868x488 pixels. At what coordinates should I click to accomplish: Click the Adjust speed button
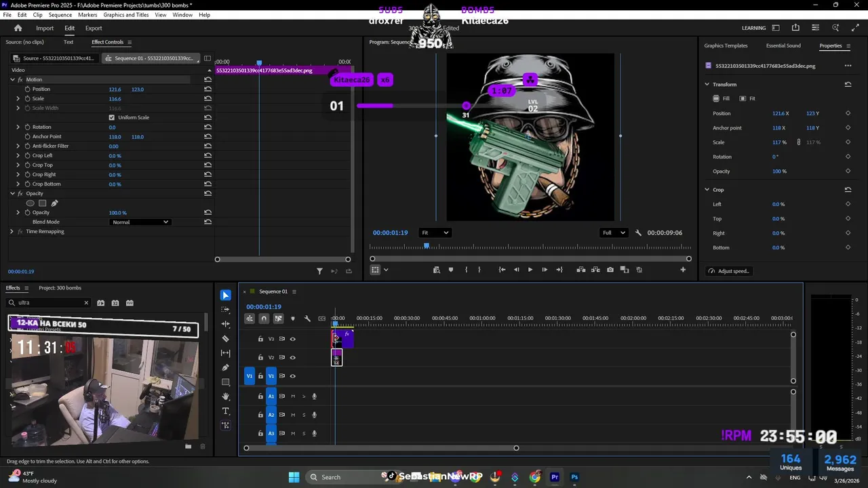pyautogui.click(x=729, y=271)
